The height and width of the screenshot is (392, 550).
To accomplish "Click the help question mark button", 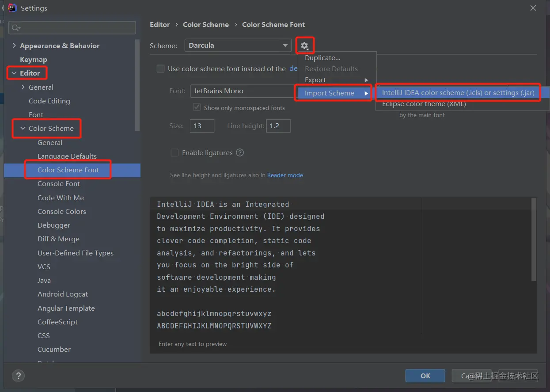I will pos(18,376).
